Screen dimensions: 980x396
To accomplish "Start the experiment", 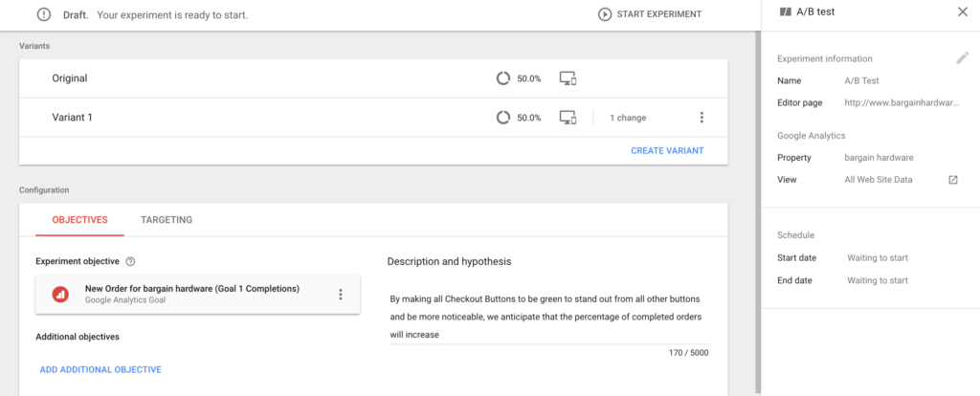I will tap(649, 14).
